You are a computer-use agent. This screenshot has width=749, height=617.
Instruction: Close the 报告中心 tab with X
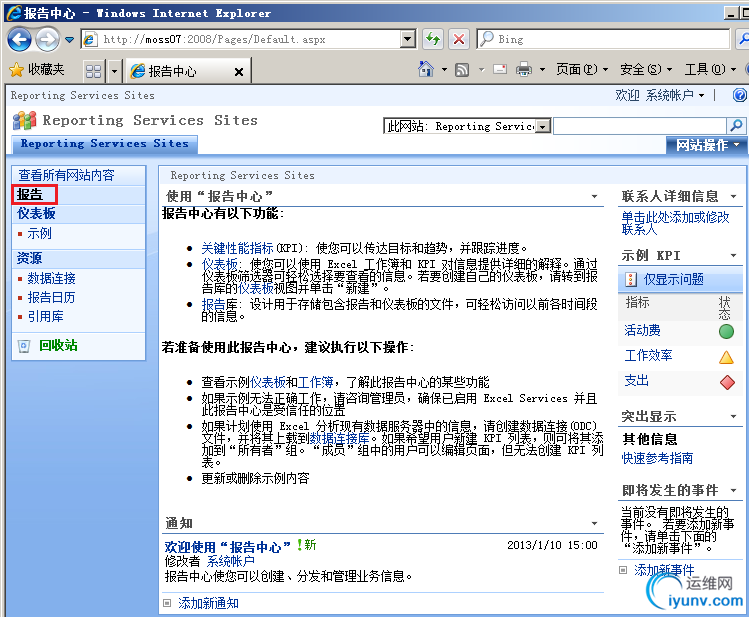(239, 72)
